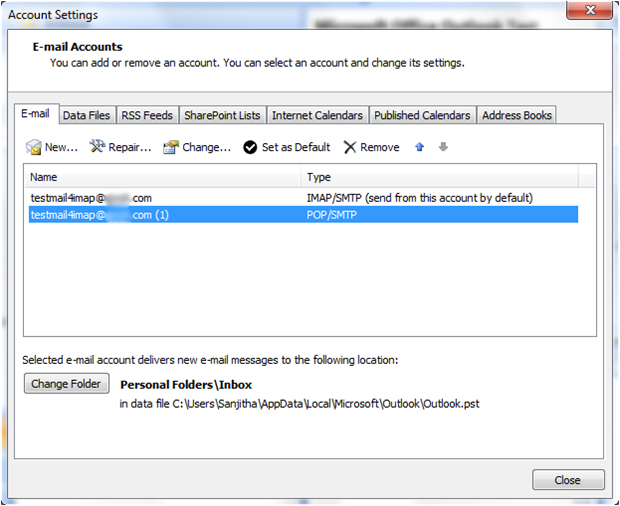
Task: Move account up with blue arrow
Action: [x=420, y=147]
